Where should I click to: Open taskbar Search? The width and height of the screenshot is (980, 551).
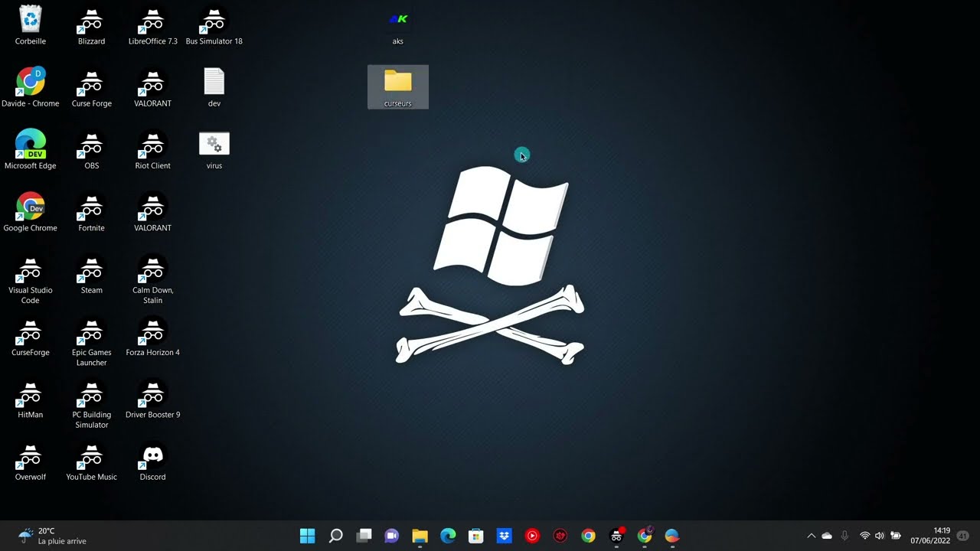click(x=335, y=536)
